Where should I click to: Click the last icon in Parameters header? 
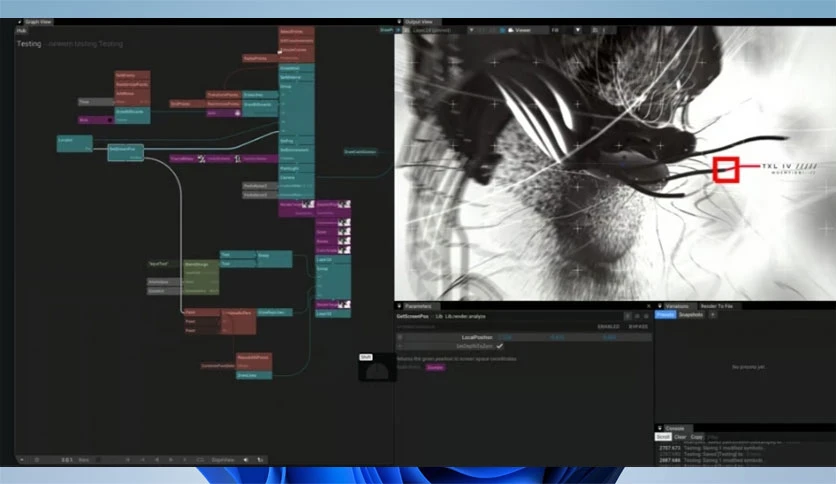pos(646,316)
